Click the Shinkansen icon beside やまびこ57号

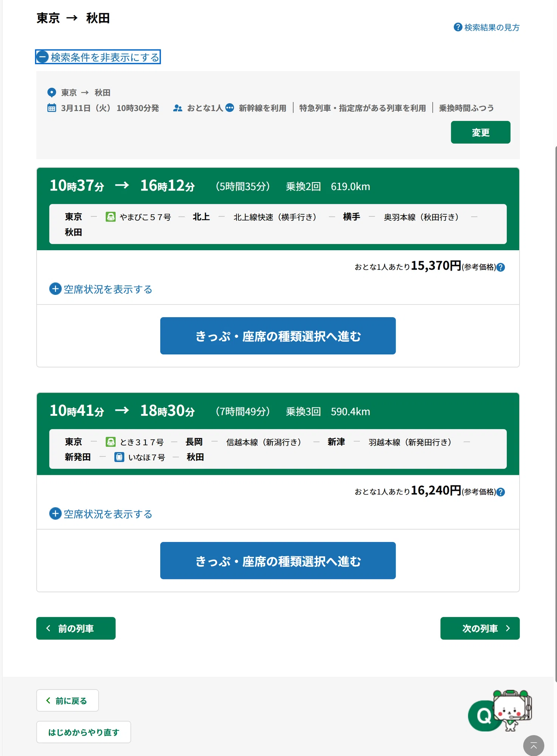pyautogui.click(x=111, y=217)
